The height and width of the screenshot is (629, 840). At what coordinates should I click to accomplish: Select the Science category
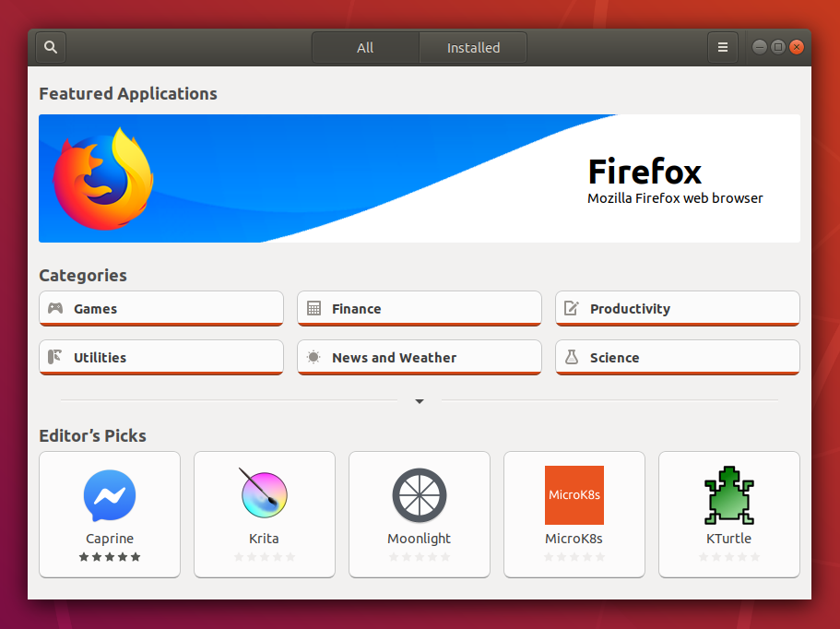[678, 358]
